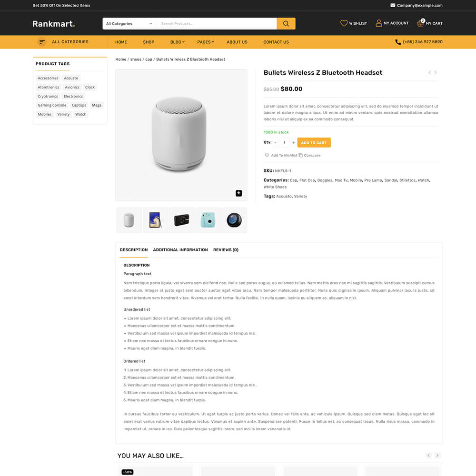Expand the Blog menu dropdown
Screen dimensions: 476x476
(x=177, y=42)
